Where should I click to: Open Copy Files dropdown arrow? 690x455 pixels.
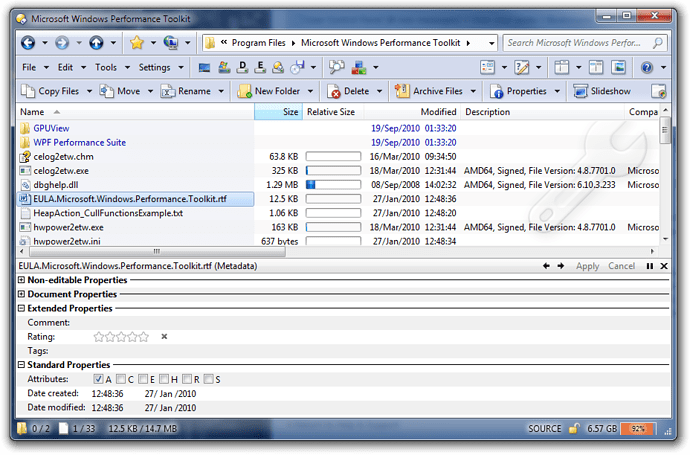(x=89, y=91)
